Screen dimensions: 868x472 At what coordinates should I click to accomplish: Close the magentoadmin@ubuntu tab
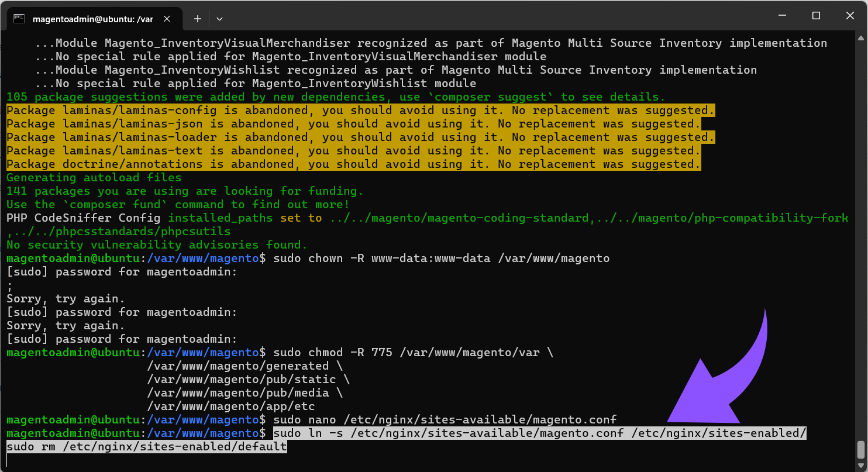click(x=168, y=19)
